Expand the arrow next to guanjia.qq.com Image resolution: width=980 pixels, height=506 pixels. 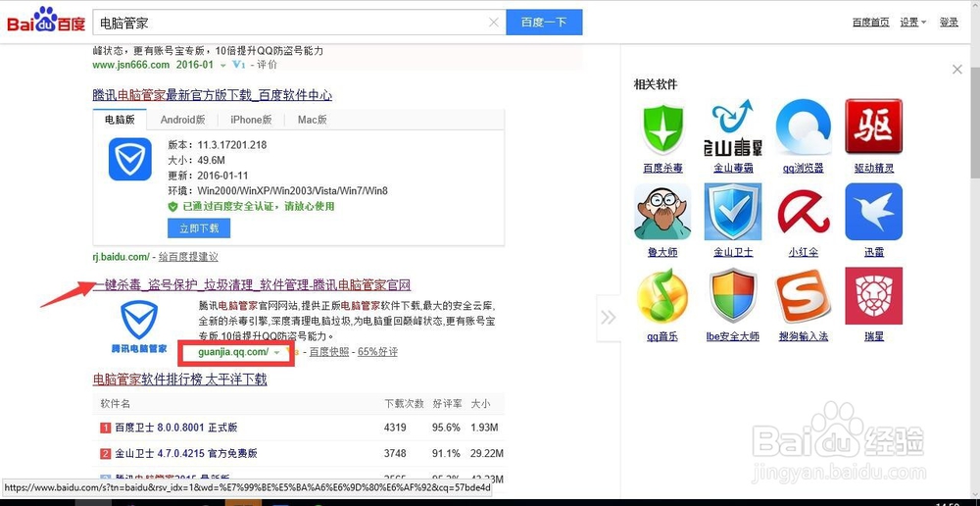coord(276,353)
